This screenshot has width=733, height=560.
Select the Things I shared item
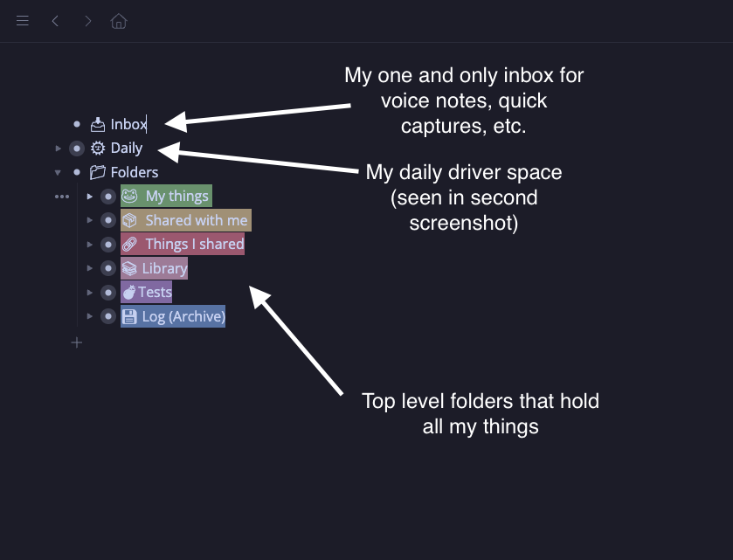click(194, 245)
